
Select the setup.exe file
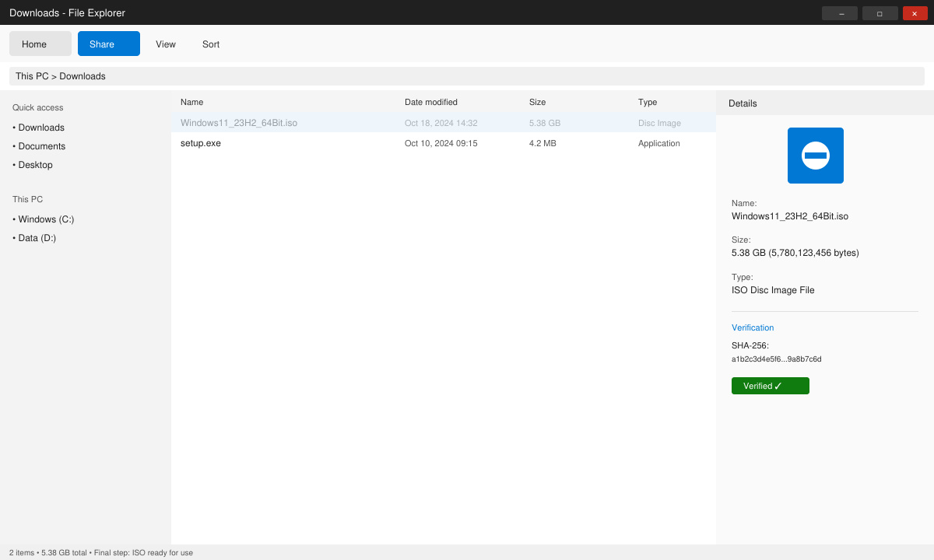[444, 143]
